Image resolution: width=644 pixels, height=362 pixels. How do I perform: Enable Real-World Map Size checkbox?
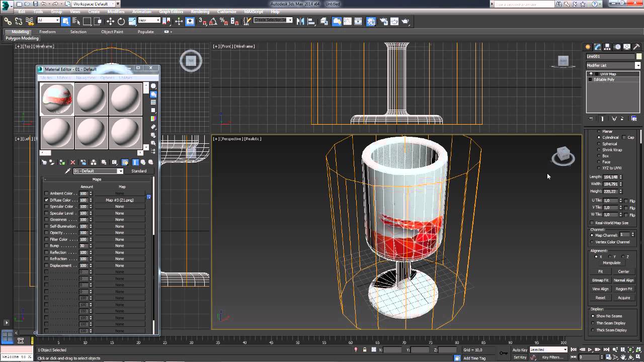(592, 223)
